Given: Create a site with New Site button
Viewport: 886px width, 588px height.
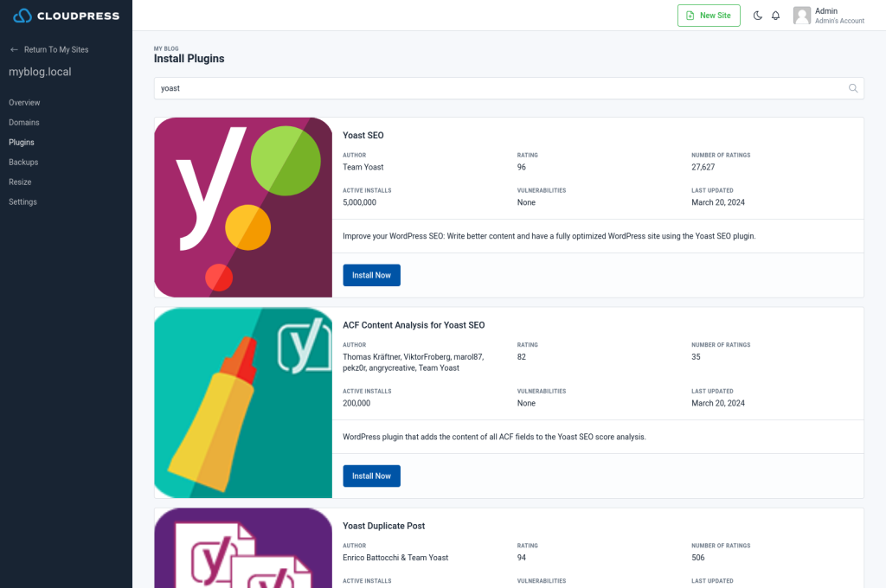Looking at the screenshot, I should point(709,16).
